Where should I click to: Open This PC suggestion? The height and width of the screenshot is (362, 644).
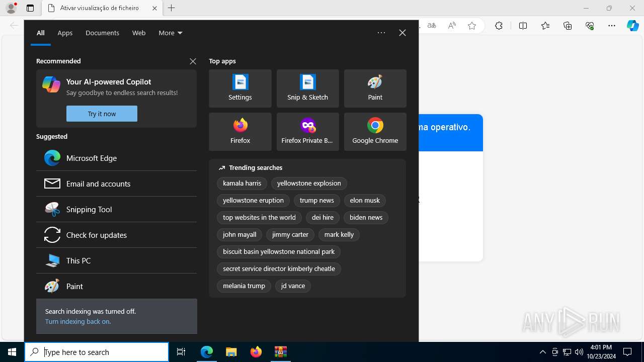coord(116,260)
